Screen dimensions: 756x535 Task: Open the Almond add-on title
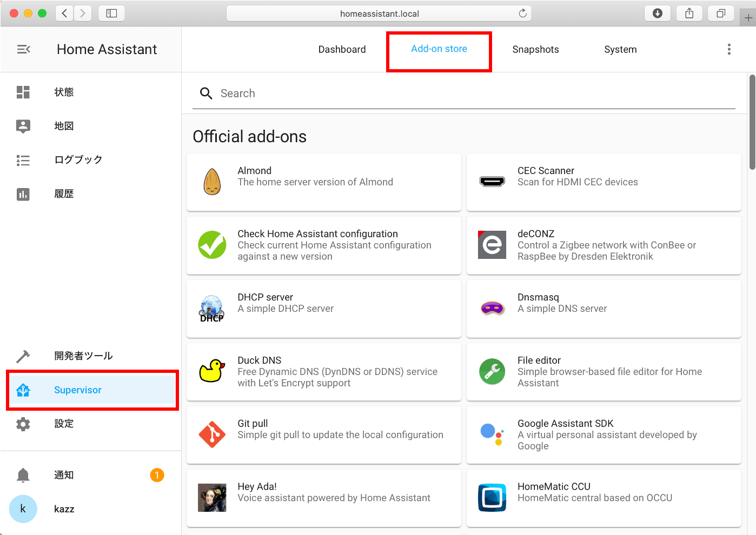click(254, 171)
